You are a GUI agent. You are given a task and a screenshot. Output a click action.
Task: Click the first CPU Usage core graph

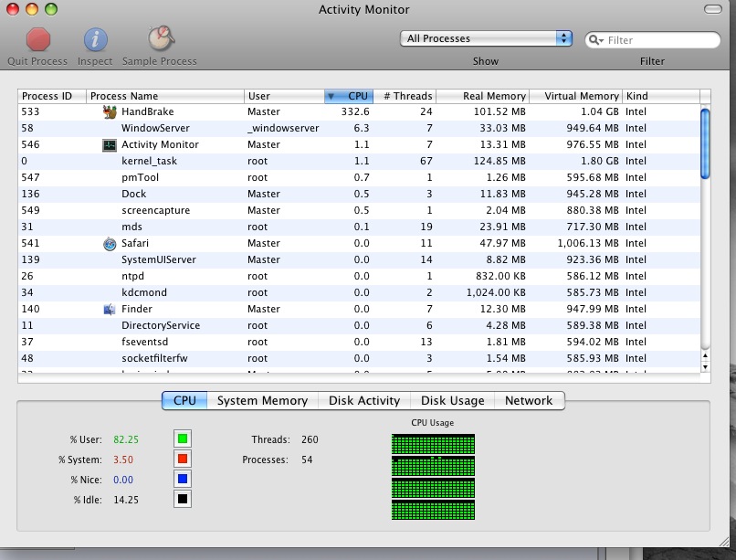pos(433,444)
